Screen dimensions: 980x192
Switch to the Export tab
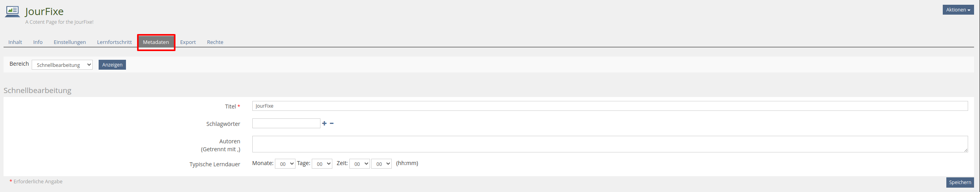tap(188, 42)
